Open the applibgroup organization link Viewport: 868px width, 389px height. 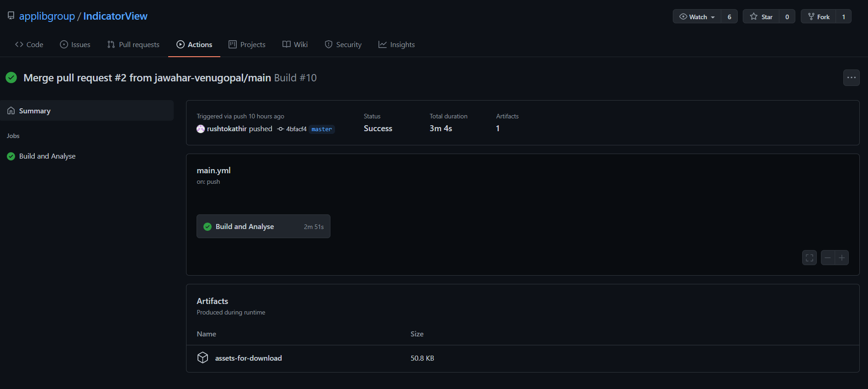pyautogui.click(x=47, y=16)
